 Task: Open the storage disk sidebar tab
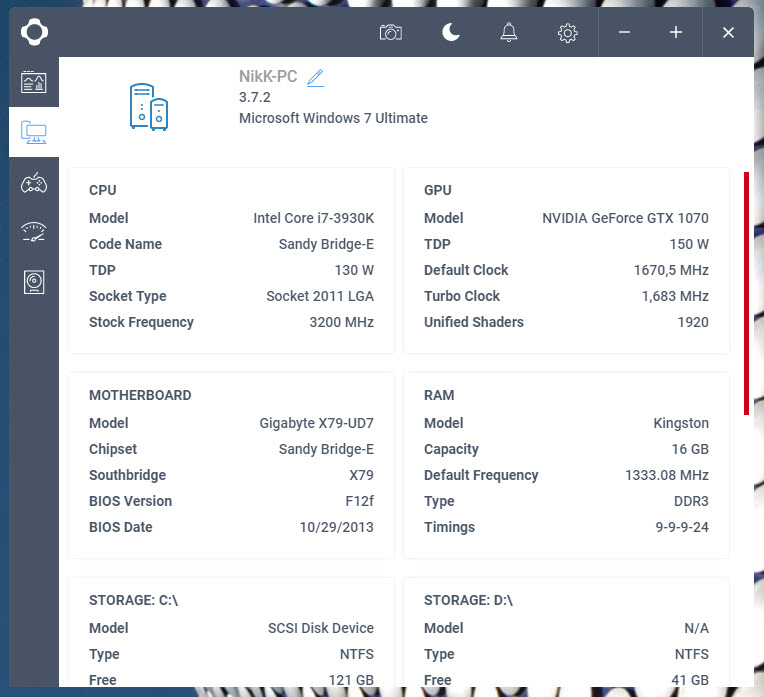(x=34, y=282)
